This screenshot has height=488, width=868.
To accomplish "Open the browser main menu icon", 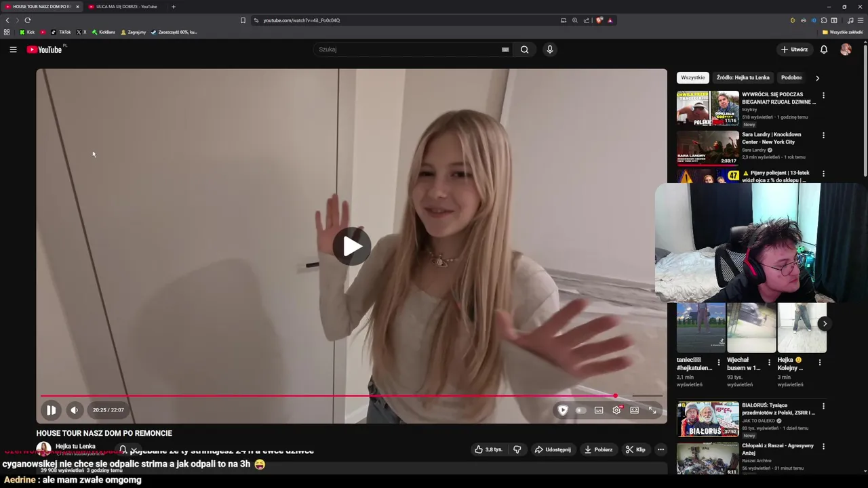I will [861, 20].
